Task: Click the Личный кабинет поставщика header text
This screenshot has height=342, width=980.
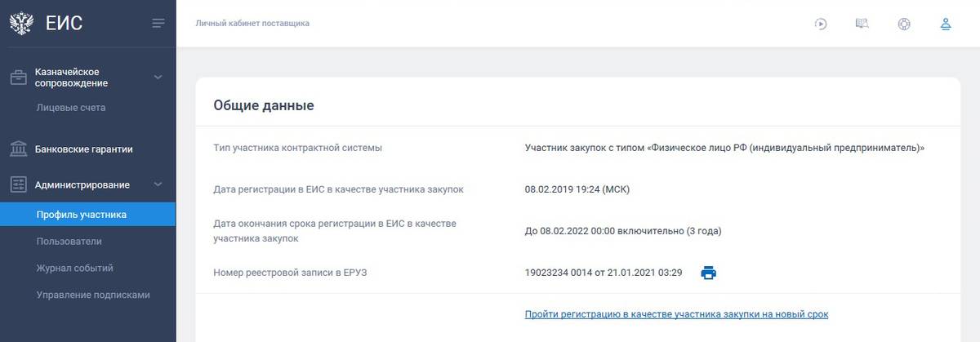Action: pos(252,23)
